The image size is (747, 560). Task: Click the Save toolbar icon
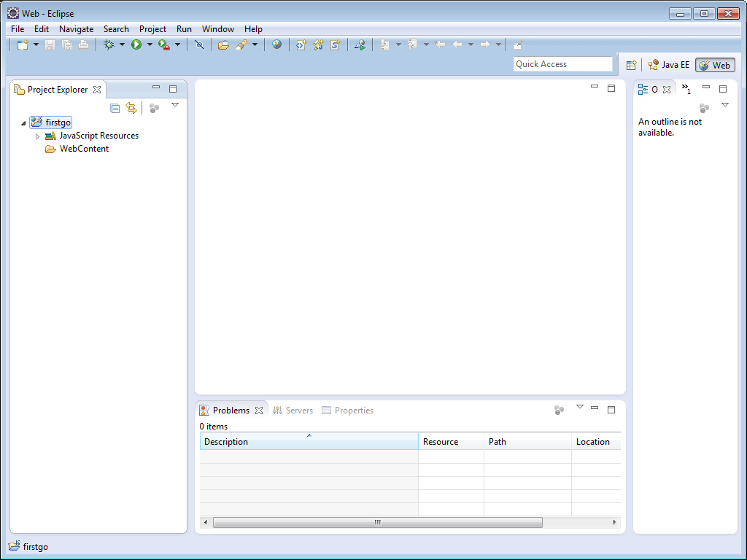tap(50, 44)
